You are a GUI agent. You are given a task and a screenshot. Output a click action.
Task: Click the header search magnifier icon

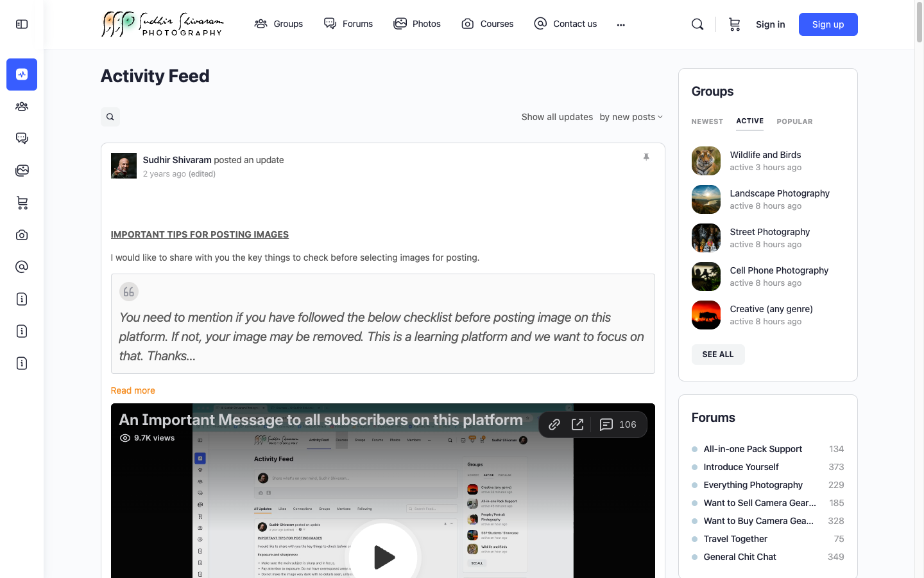[x=697, y=24]
